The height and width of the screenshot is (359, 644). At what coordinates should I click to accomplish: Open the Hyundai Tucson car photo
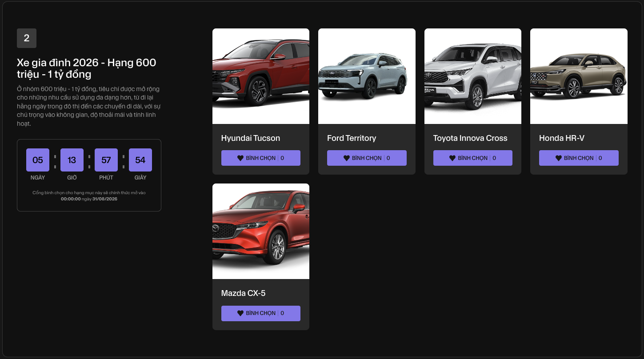coord(261,76)
